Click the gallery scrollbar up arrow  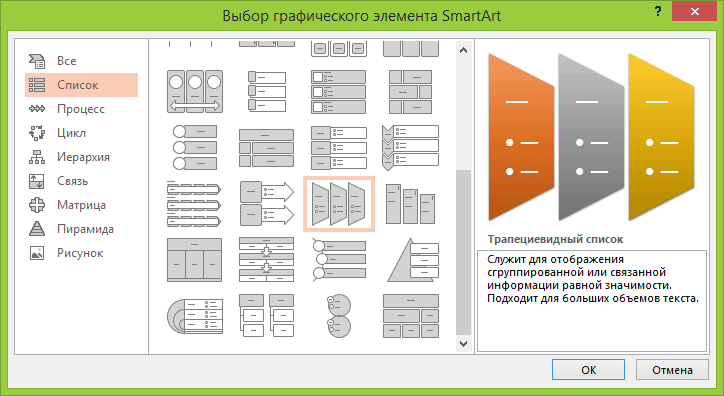tap(464, 50)
